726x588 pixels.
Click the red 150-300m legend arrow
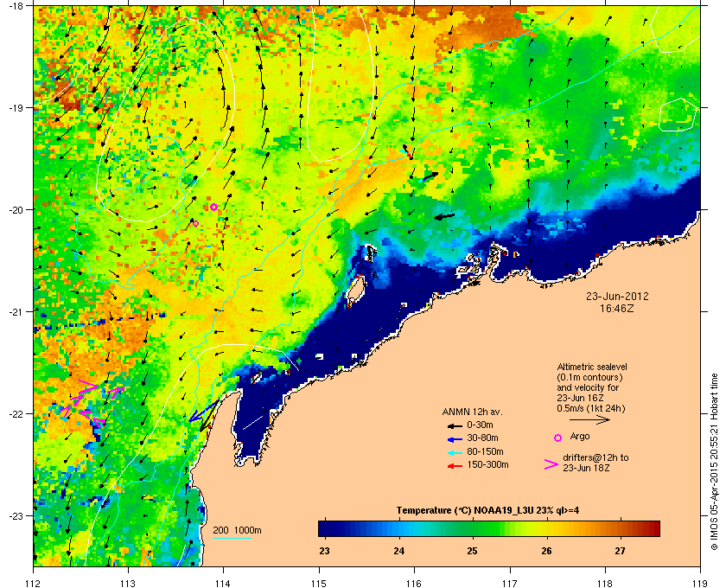[x=455, y=466]
